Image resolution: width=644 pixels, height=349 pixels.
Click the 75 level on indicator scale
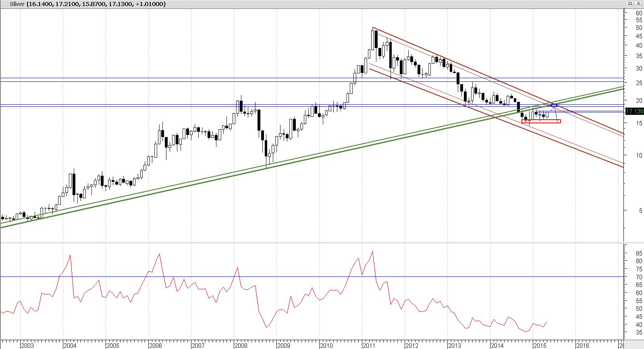[639, 269]
